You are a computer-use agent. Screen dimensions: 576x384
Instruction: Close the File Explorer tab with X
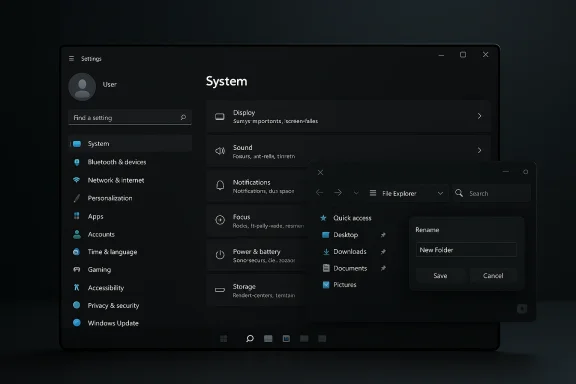click(x=320, y=172)
